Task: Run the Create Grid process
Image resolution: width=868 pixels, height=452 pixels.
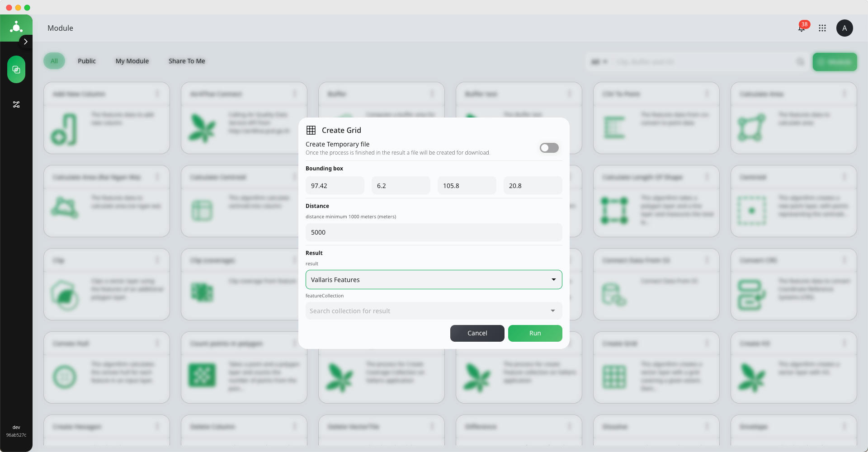Action: [x=535, y=333]
